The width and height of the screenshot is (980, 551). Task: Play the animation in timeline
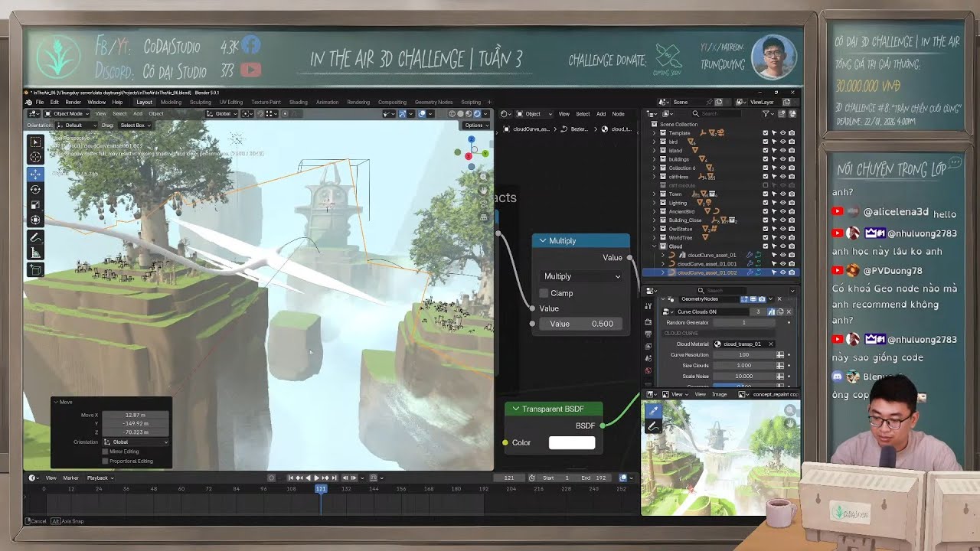point(317,478)
